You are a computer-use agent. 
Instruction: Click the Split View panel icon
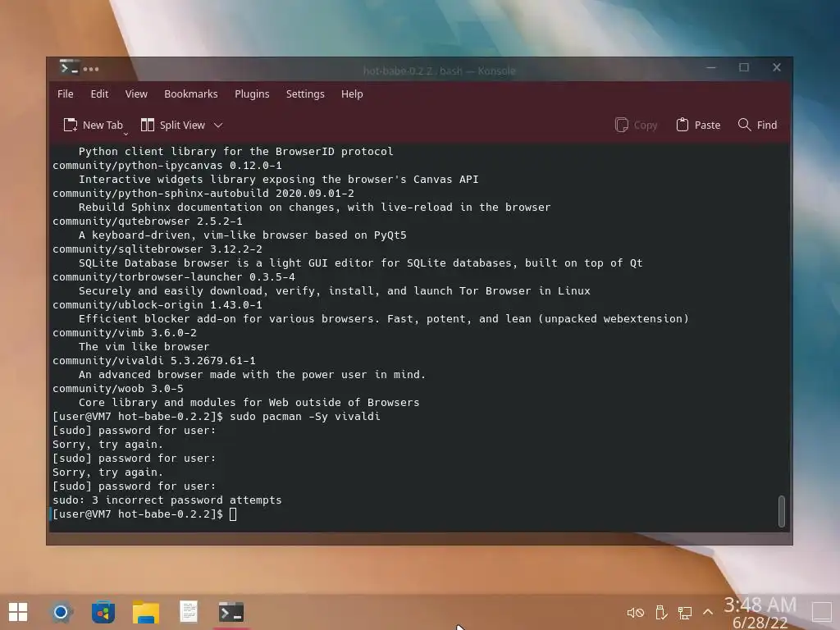(x=148, y=125)
